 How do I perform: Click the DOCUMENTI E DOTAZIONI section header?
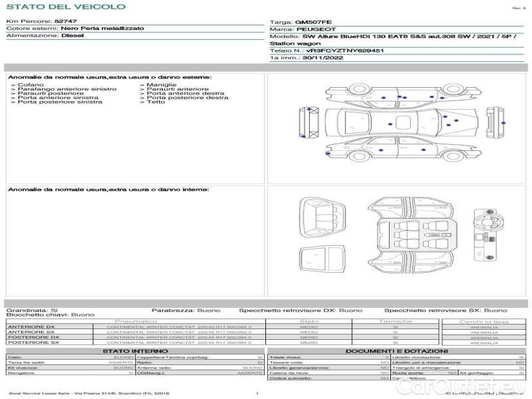[396, 351]
